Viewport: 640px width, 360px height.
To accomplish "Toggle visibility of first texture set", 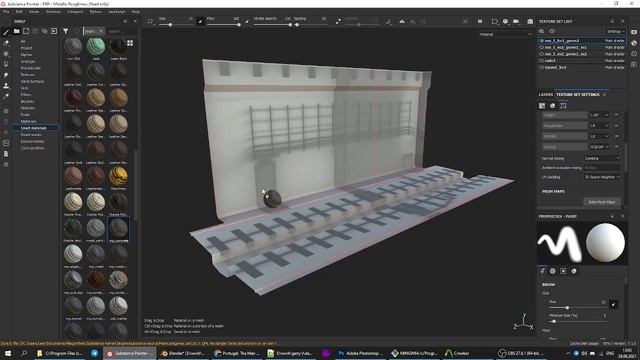I will [x=542, y=41].
